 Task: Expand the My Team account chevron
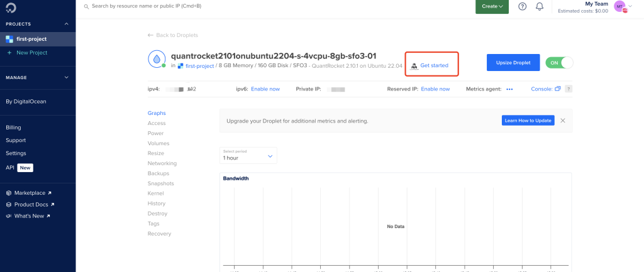(x=630, y=6)
